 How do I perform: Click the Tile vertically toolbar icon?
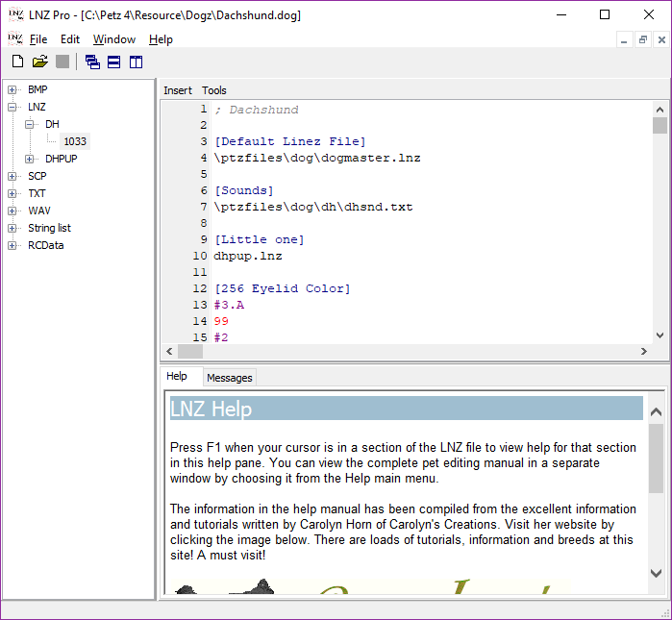click(x=136, y=62)
